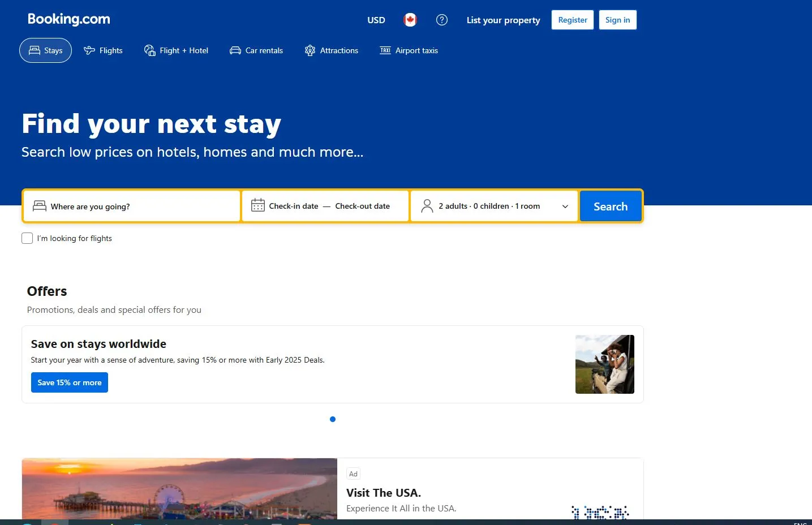Click the Booking.com logo
The height and width of the screenshot is (525, 812).
coord(69,19)
